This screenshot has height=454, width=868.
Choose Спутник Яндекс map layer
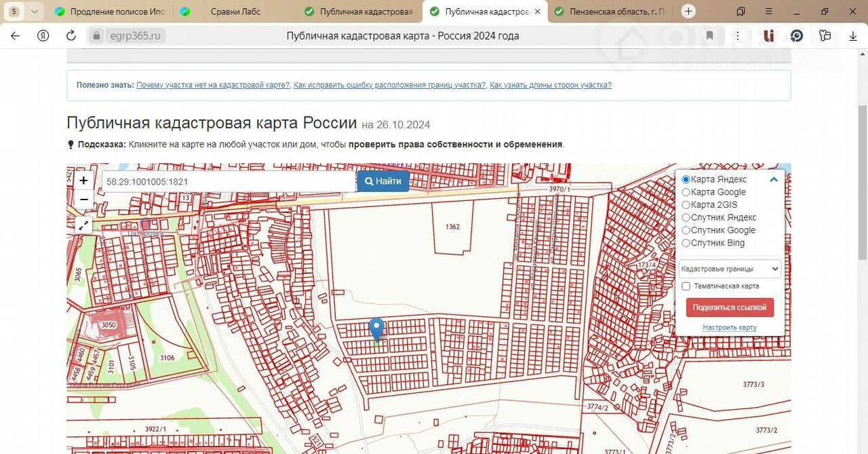[x=686, y=218]
